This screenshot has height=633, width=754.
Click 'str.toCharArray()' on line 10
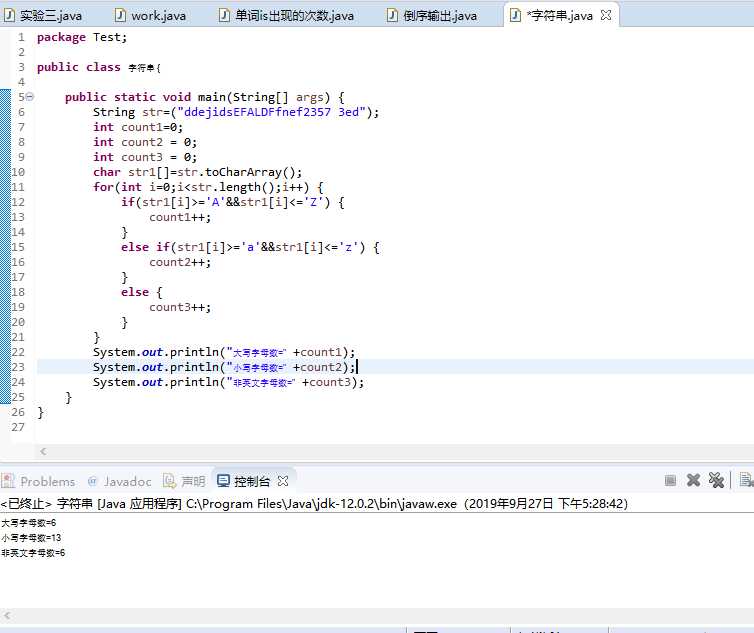[x=236, y=172]
